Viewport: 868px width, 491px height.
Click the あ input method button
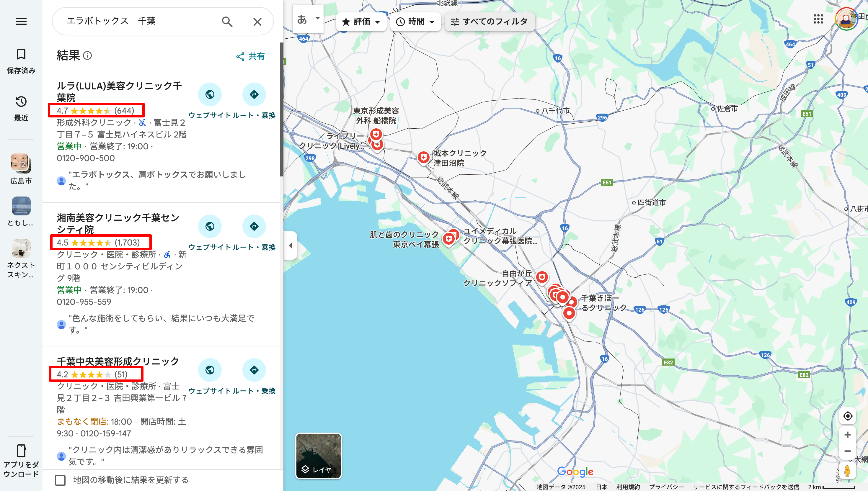coord(302,19)
